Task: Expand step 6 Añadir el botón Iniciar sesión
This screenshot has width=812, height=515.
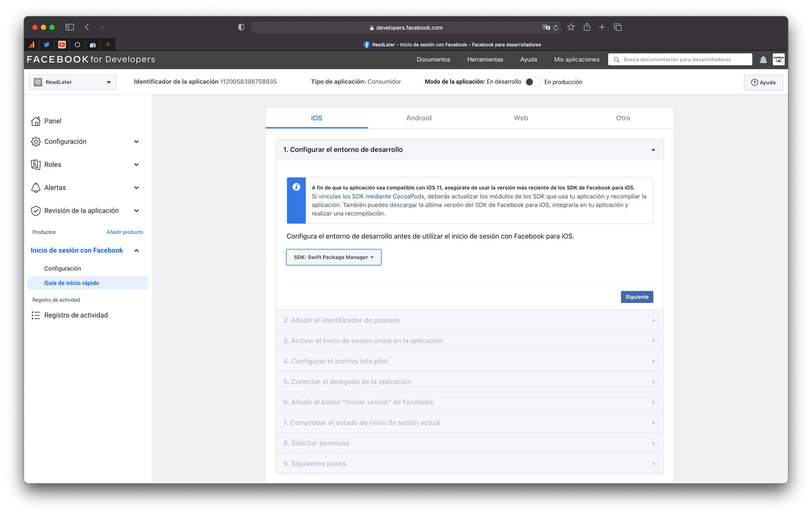Action: 470,402
